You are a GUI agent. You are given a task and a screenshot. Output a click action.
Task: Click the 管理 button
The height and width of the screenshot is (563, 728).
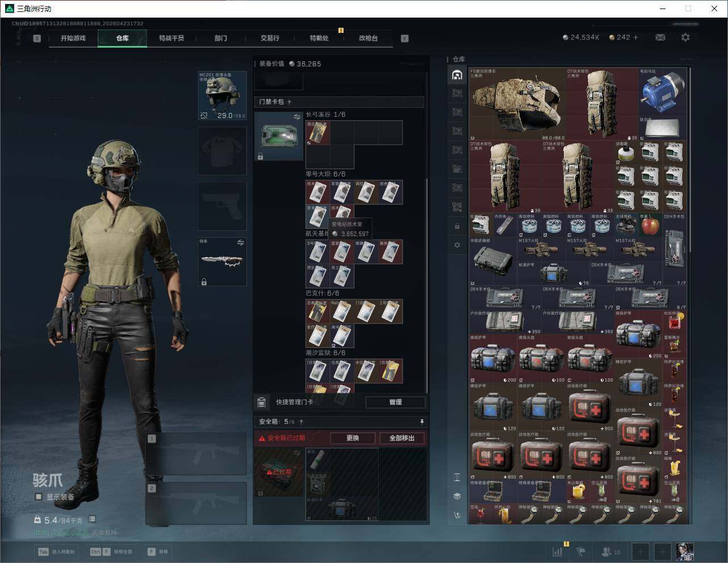click(x=395, y=402)
